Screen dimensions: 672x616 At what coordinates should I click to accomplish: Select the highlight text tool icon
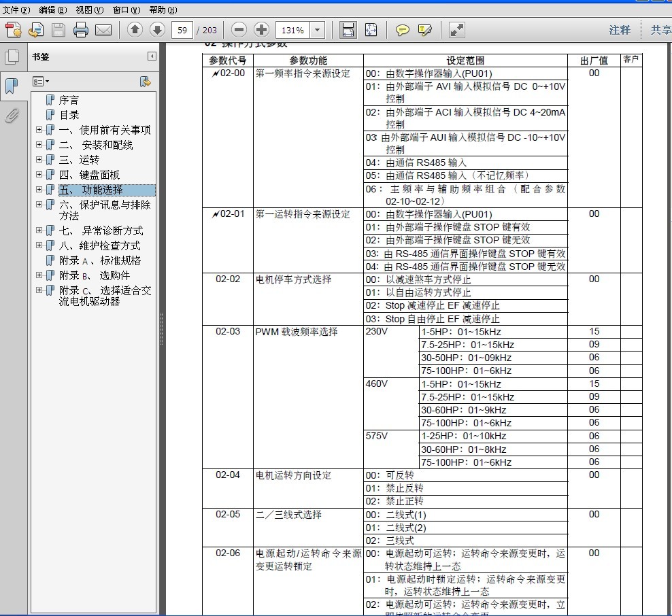(425, 30)
